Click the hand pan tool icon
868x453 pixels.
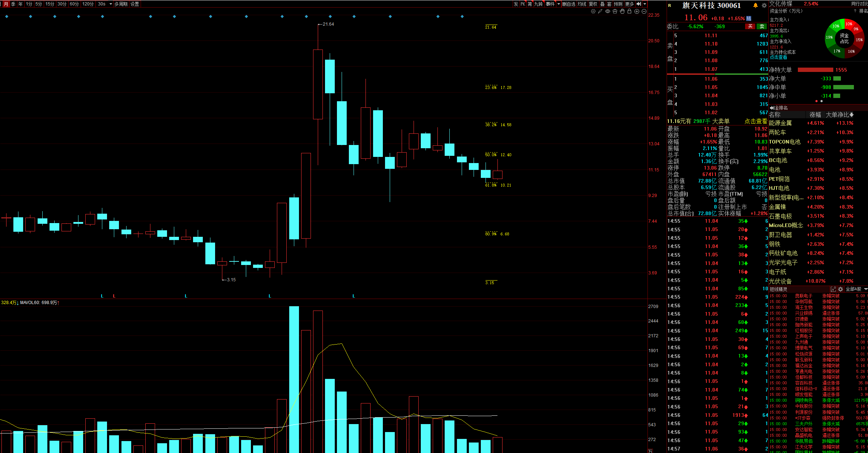click(622, 12)
